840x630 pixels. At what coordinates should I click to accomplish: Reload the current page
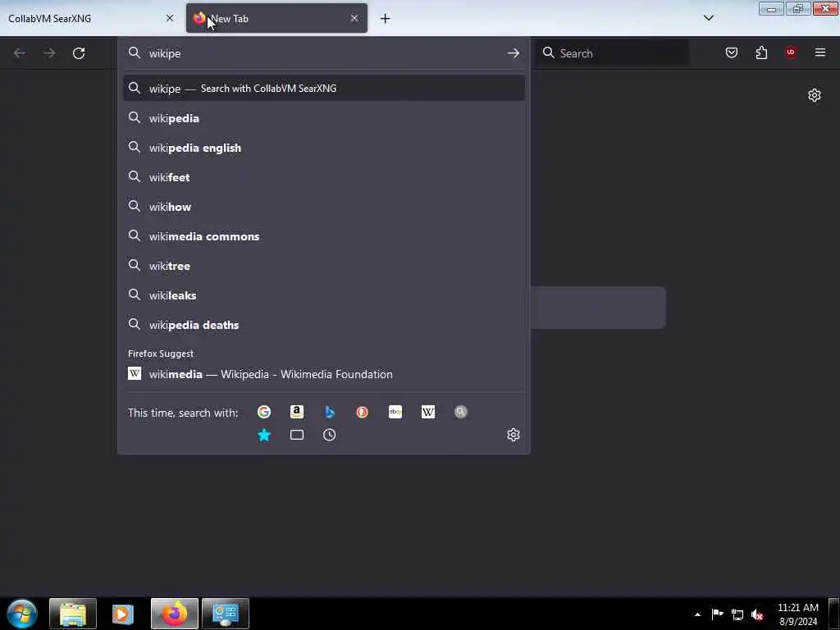(x=79, y=53)
